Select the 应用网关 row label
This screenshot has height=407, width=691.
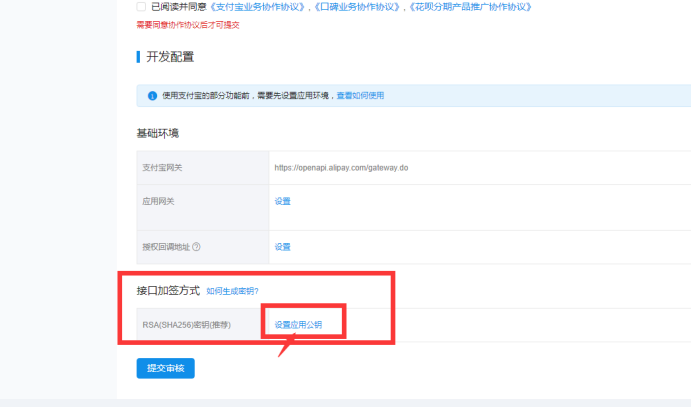(x=159, y=201)
